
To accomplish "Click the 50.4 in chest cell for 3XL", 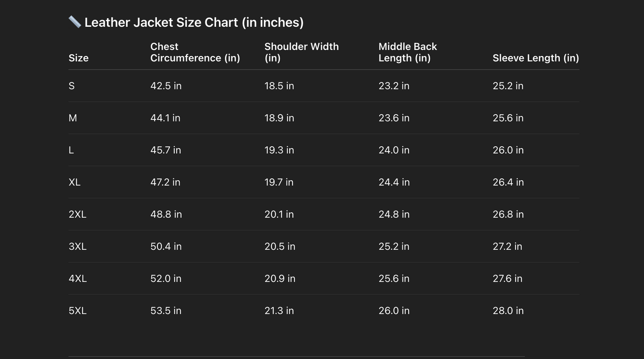I will point(166,246).
